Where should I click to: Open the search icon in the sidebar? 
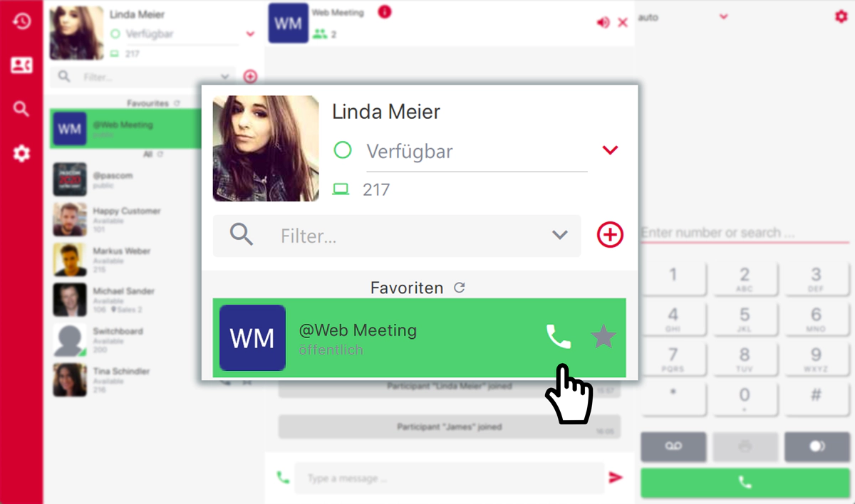(21, 109)
